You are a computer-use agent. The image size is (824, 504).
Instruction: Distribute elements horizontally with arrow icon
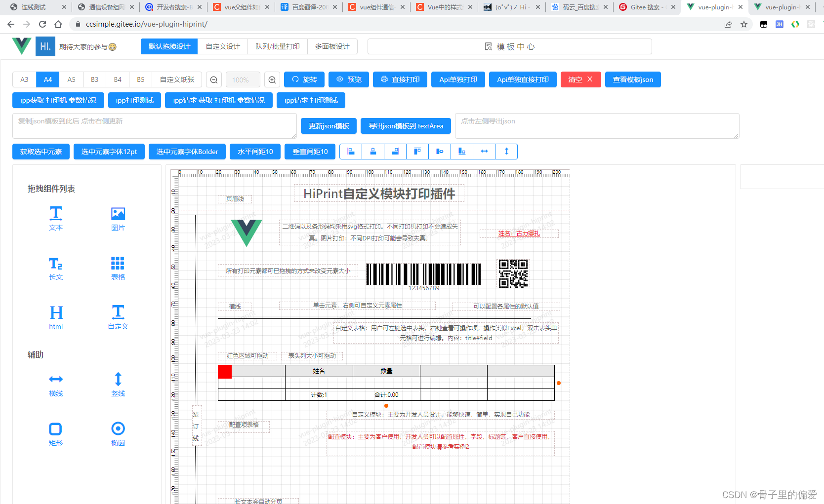pyautogui.click(x=484, y=152)
